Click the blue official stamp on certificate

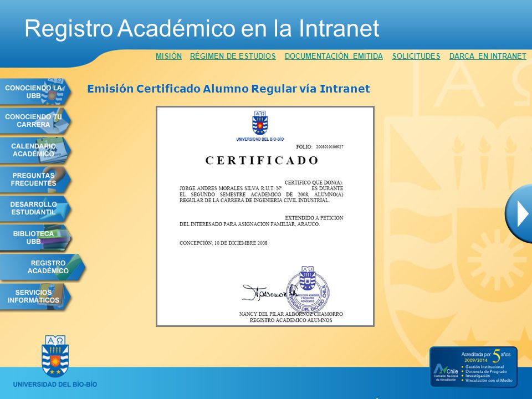click(x=308, y=289)
